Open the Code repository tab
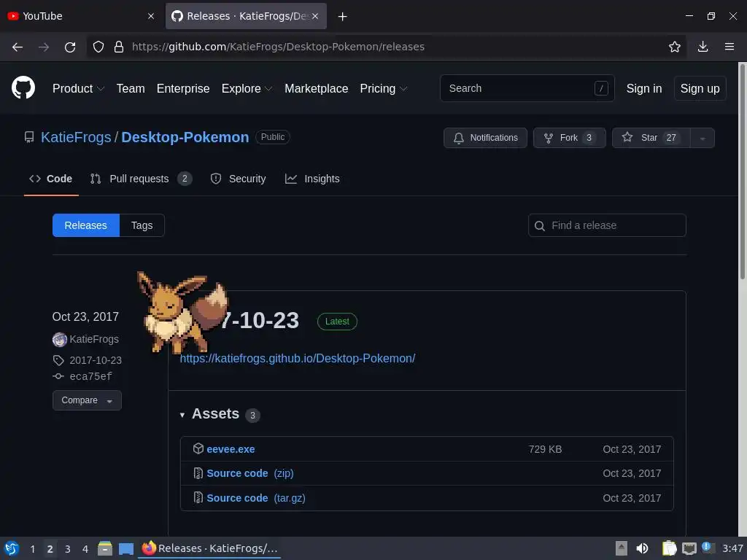747x560 pixels. pyautogui.click(x=51, y=179)
